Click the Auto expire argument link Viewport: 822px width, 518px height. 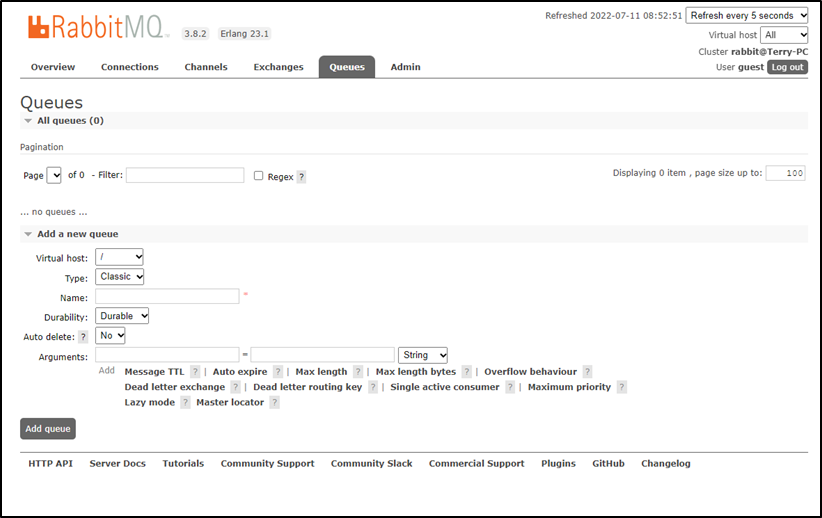[240, 372]
